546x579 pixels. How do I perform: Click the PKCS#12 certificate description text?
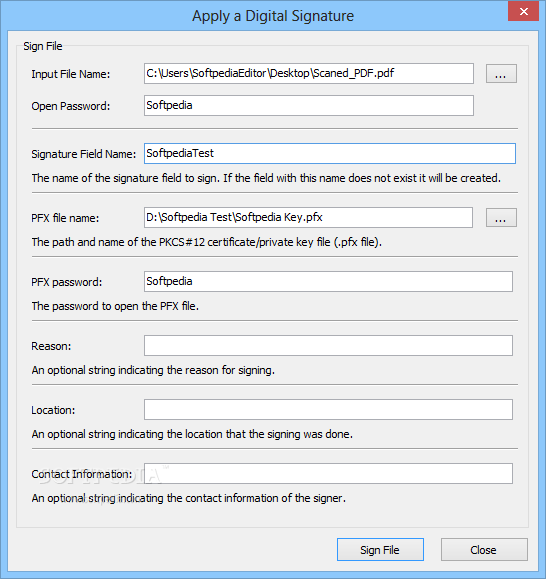(207, 242)
